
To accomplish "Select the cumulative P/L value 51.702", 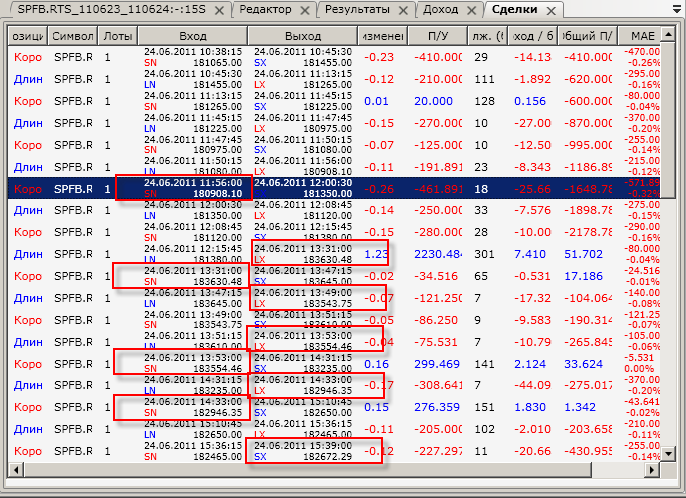I will tap(583, 254).
